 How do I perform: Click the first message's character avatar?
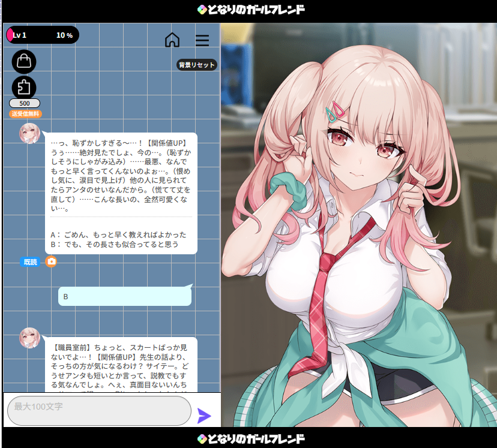[30, 134]
